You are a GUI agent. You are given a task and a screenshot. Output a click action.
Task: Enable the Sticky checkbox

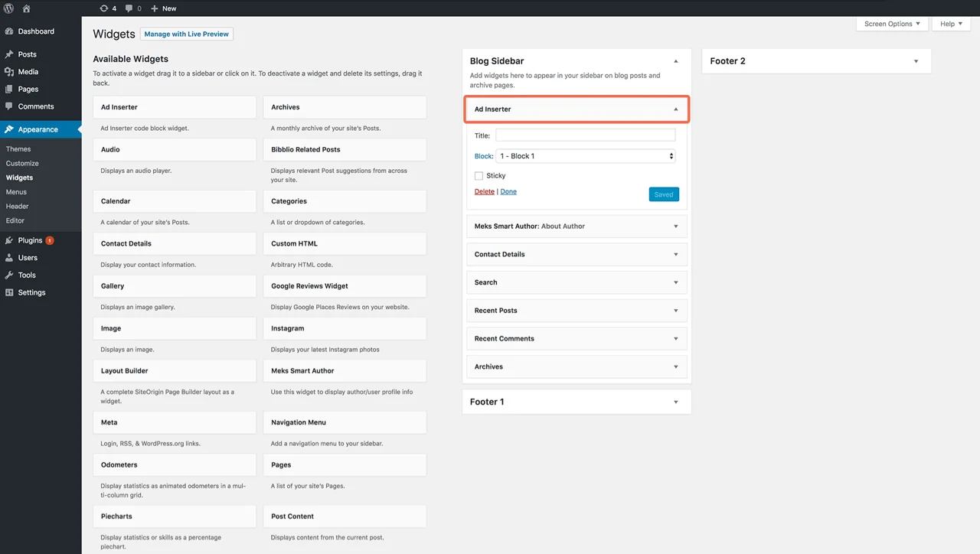tap(479, 176)
